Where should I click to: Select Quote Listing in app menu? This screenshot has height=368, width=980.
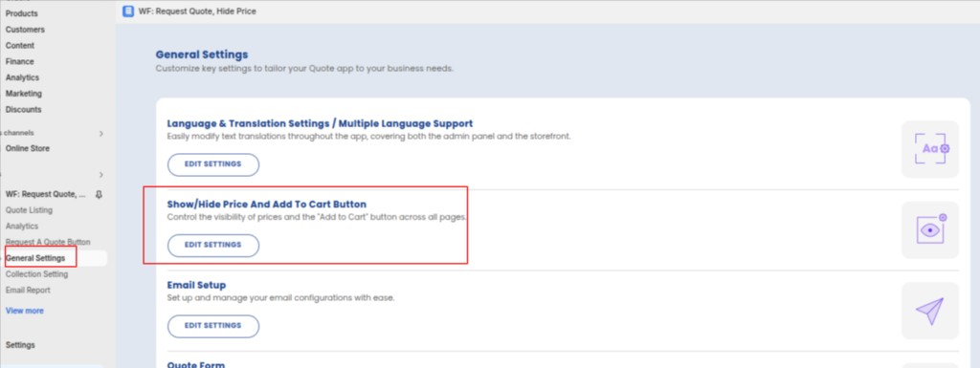(x=30, y=210)
